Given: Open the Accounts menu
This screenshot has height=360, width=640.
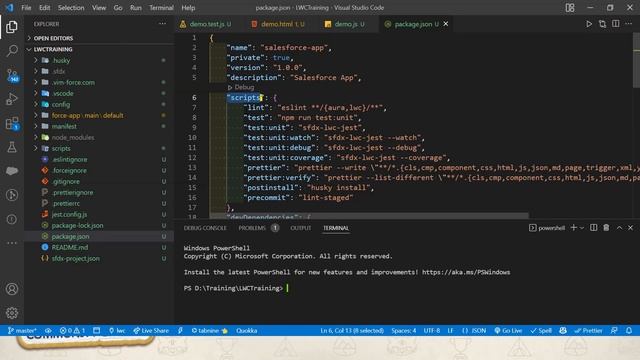Looking at the screenshot, I should (x=12, y=289).
